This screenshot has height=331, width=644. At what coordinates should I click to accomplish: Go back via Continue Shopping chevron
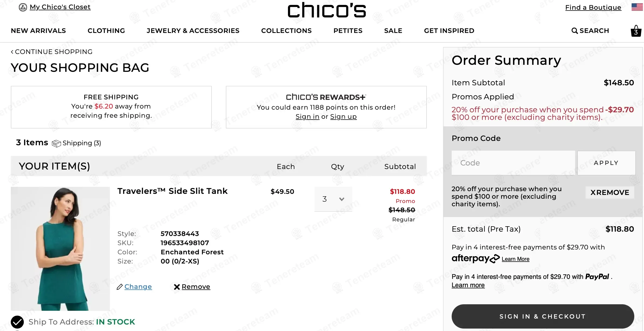click(12, 52)
